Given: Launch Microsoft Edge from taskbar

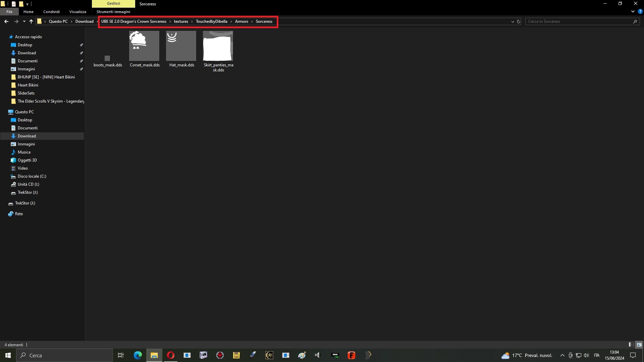Looking at the screenshot, I should [138, 355].
